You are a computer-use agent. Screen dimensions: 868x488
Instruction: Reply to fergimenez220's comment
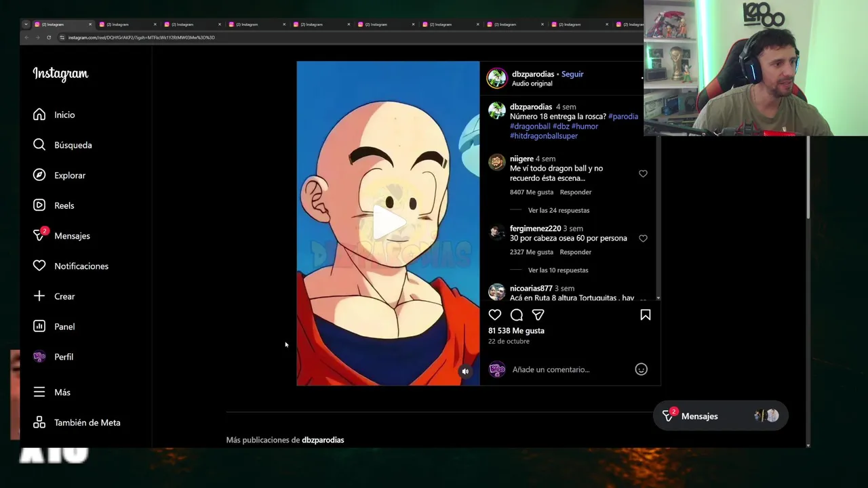click(576, 252)
